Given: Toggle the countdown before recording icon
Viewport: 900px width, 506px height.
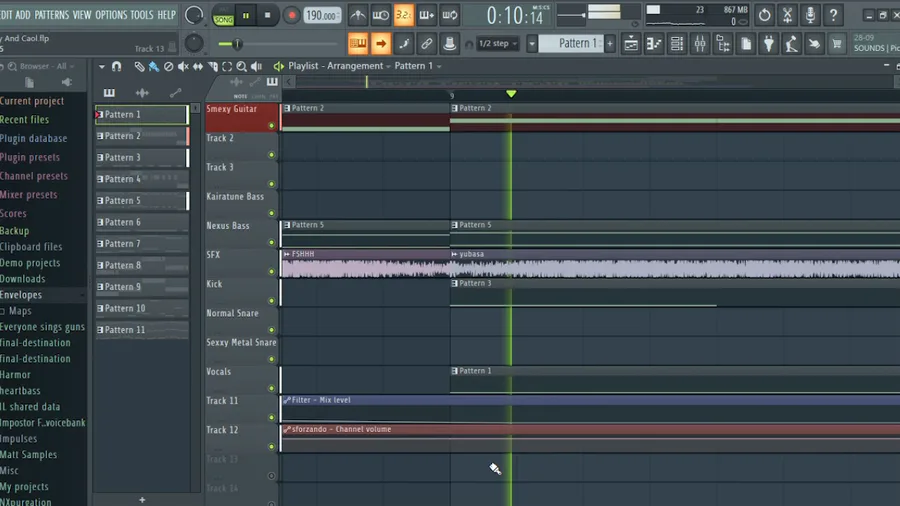Looking at the screenshot, I should 404,15.
